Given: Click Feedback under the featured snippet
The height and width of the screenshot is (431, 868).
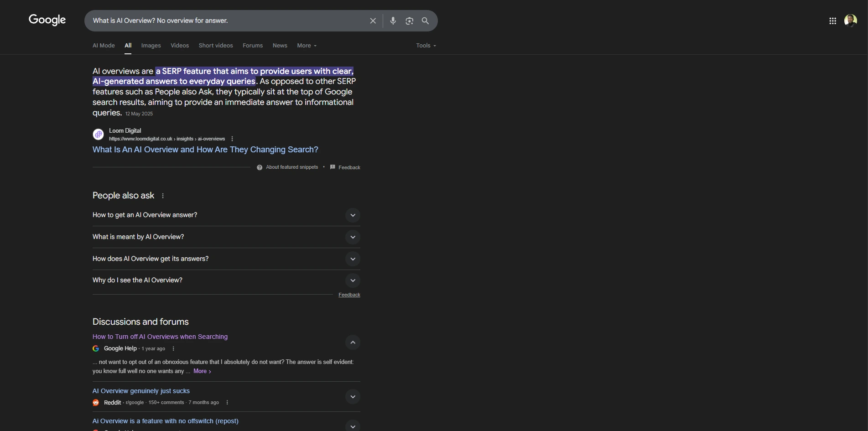Looking at the screenshot, I should click(349, 167).
